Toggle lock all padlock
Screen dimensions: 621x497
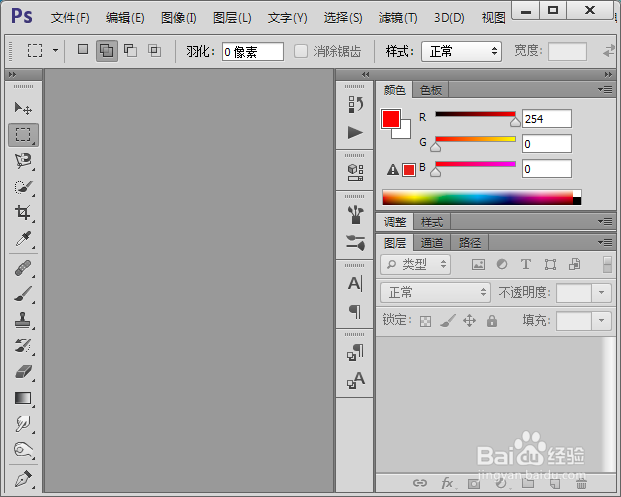point(492,321)
